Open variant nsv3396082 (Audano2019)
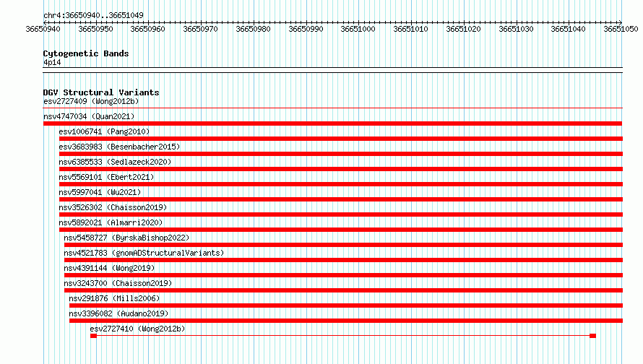Screen dimensions: 643x364 [x=118, y=313]
